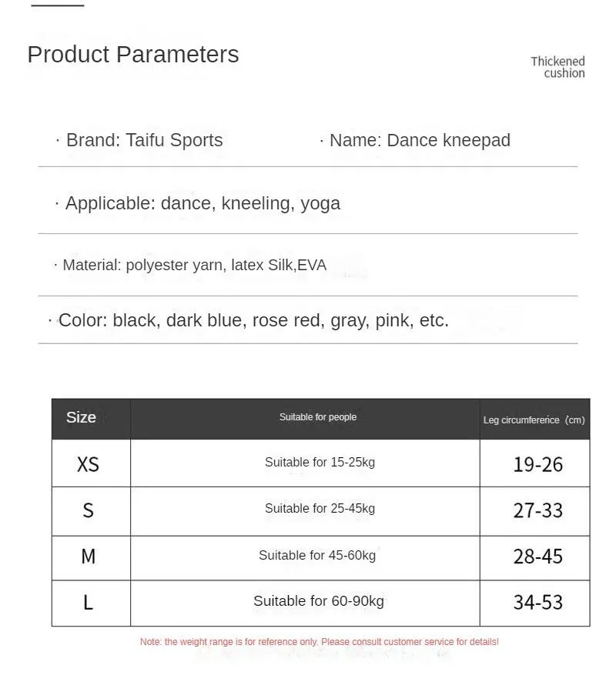Viewport: 616px width, 682px height.
Task: Select the XS size cell
Action: click(x=89, y=464)
